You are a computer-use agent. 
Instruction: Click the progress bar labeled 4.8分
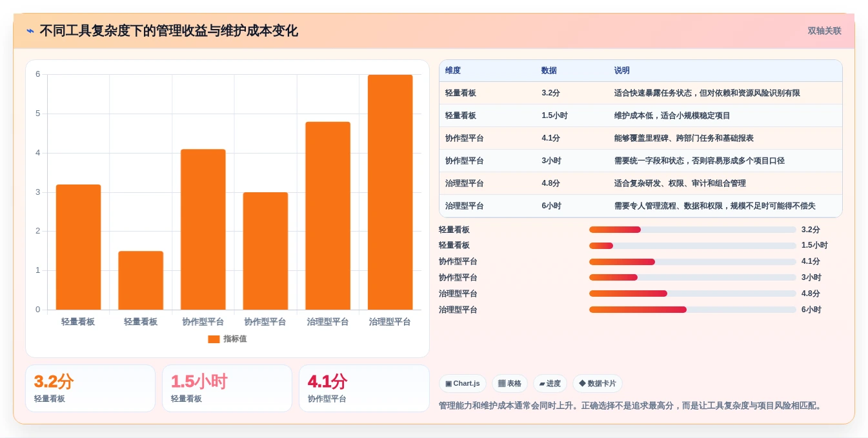coord(692,294)
